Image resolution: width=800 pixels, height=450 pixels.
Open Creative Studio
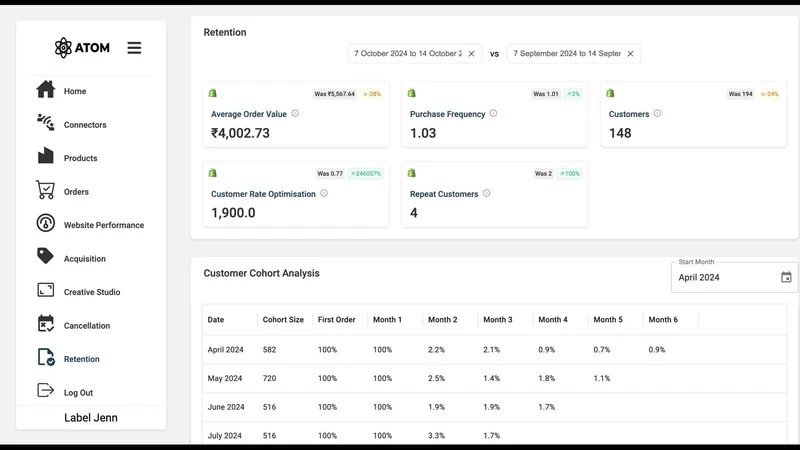tap(91, 292)
